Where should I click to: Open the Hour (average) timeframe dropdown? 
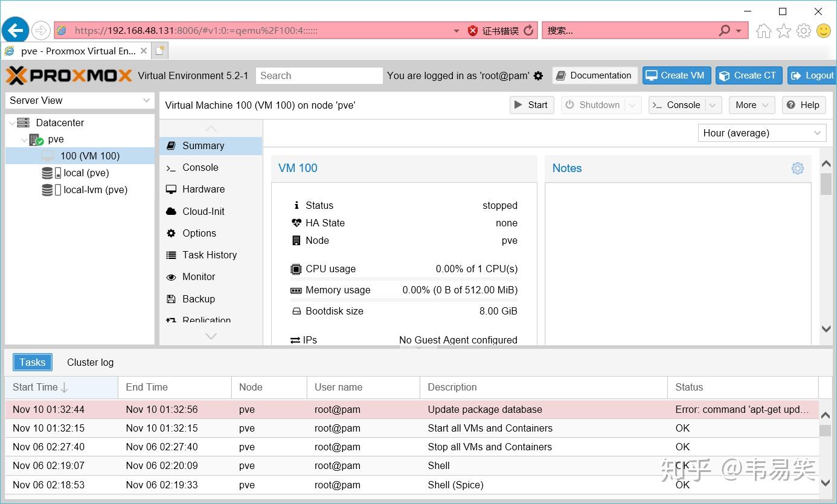[762, 133]
